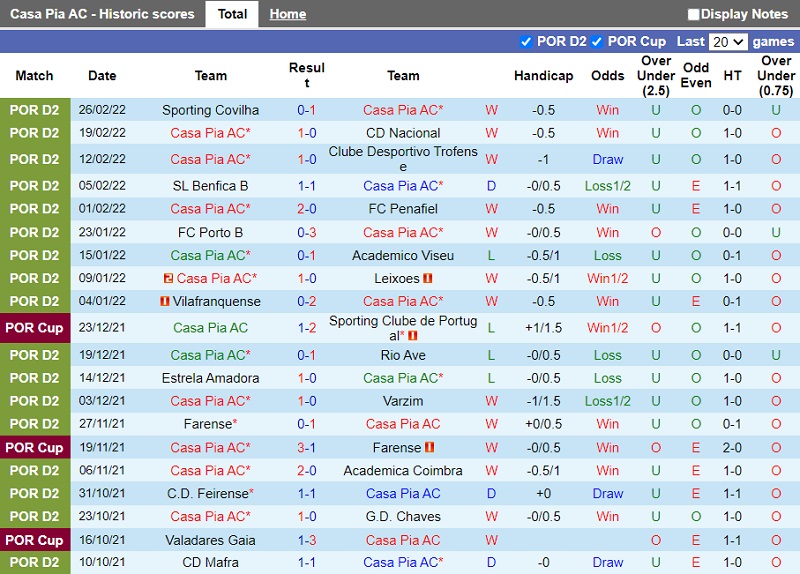The width and height of the screenshot is (800, 574).
Task: Click the red card icon beside Vilafranquense
Action: click(x=164, y=302)
